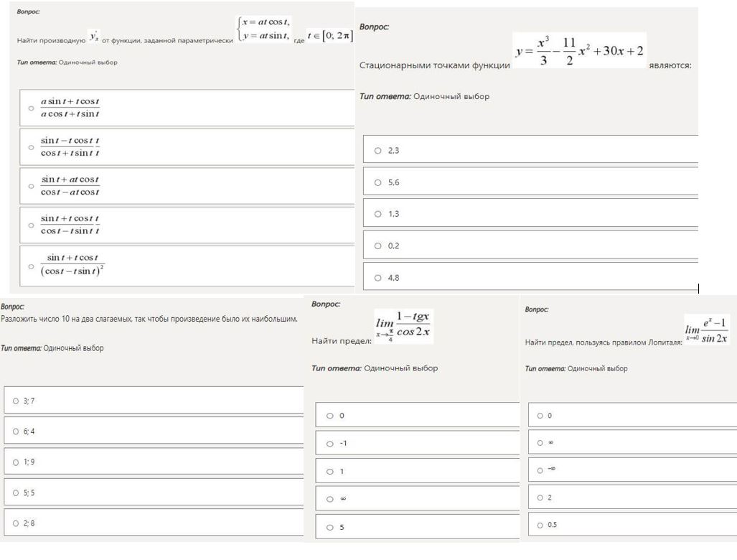Choose the "2; 8" answer option
This screenshot has height=560, width=737.
point(16,523)
